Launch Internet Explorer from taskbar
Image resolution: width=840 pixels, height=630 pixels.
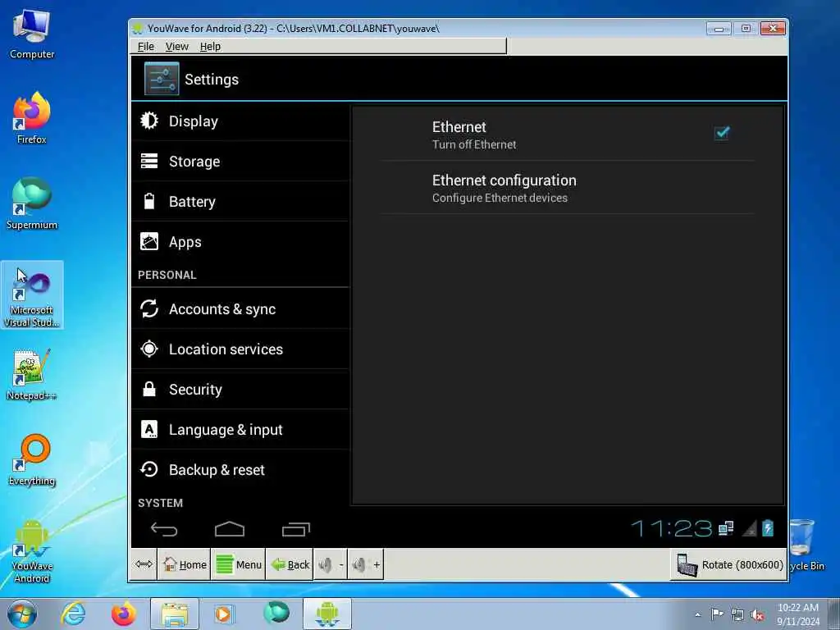point(73,614)
